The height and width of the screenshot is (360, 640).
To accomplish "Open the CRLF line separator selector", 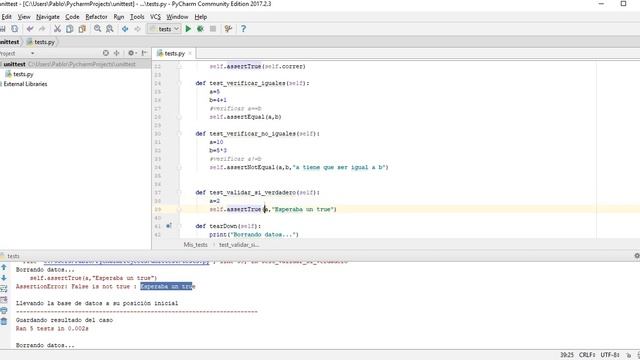I will click(x=587, y=355).
